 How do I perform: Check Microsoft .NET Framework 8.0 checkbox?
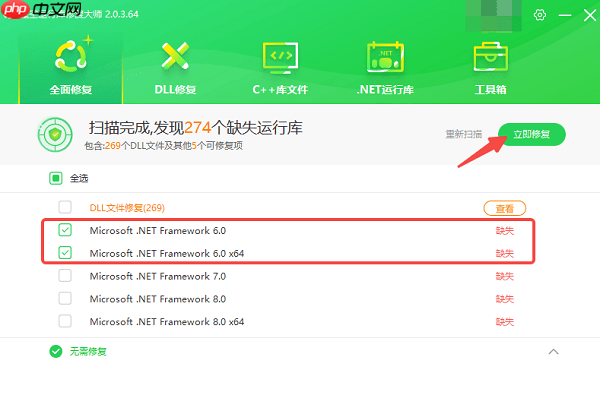click(65, 298)
